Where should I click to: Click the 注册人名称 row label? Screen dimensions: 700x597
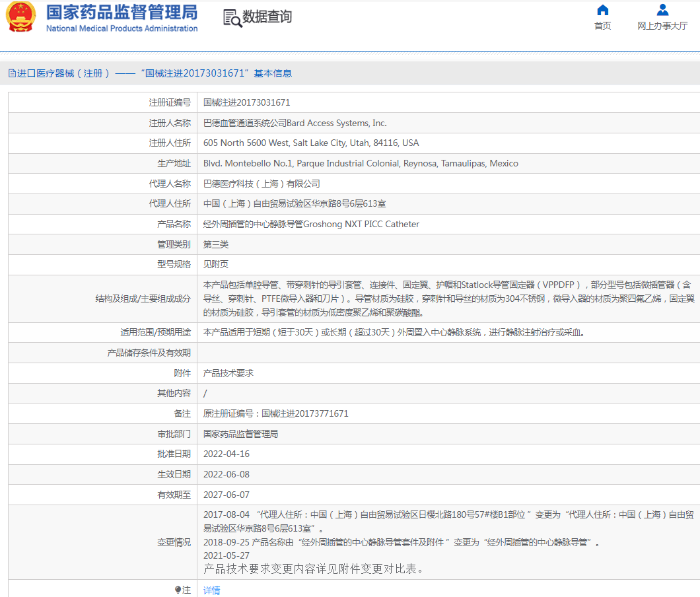tap(170, 123)
